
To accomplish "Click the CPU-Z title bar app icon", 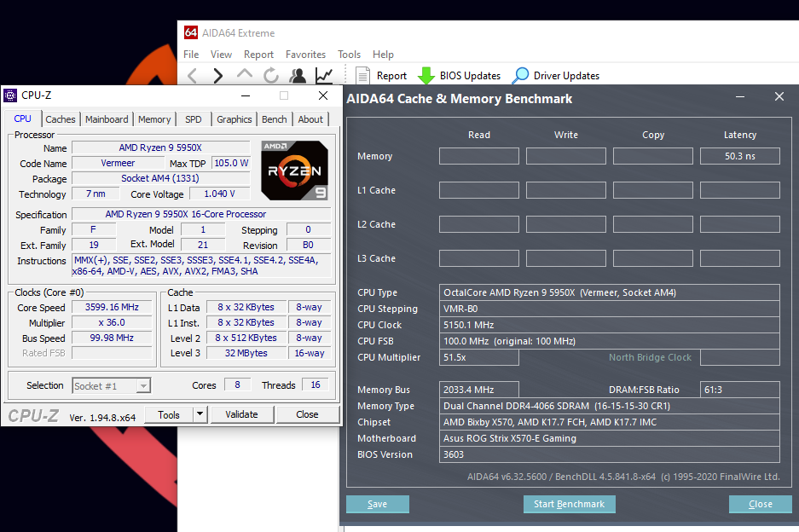I will (10, 95).
